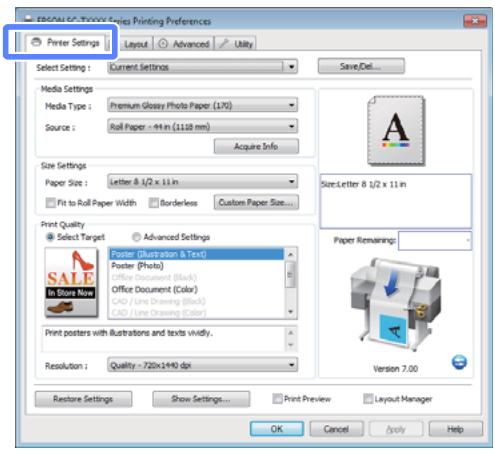Open the Resolution dropdown
This screenshot has width=495, height=454.
coord(202,365)
